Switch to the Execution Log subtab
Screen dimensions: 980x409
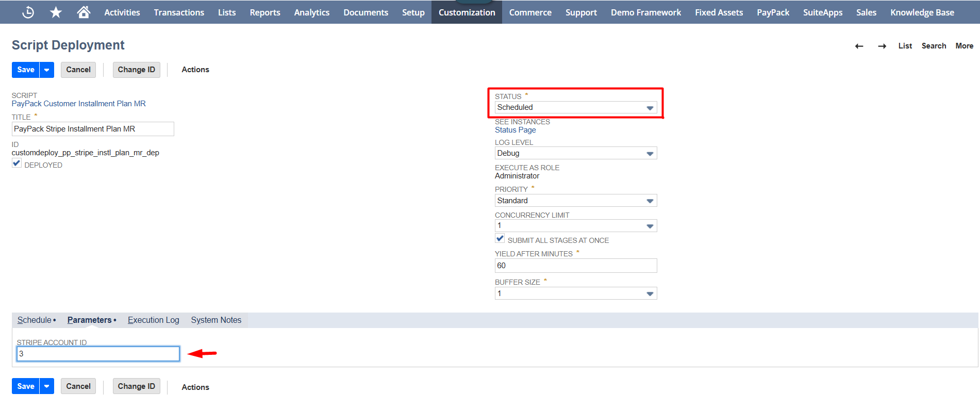(x=154, y=320)
